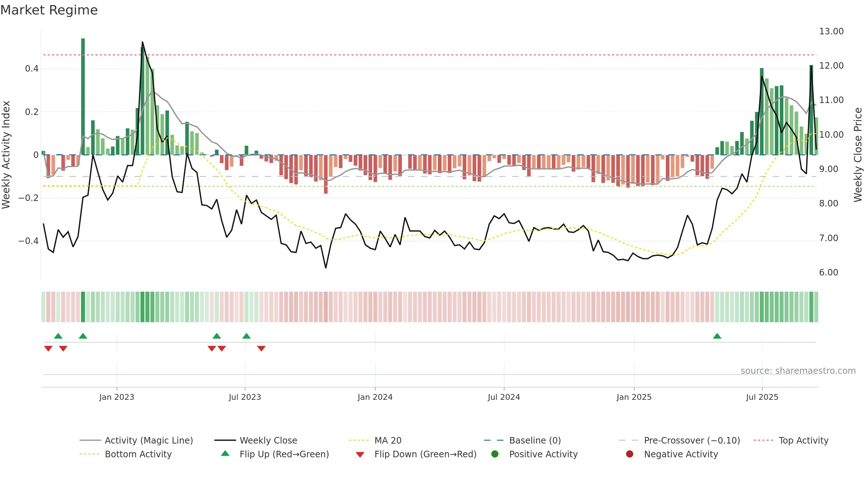This screenshot has width=868, height=488.
Task: Click the last red flip-down marker after Jul 2023
Action: pos(261,348)
